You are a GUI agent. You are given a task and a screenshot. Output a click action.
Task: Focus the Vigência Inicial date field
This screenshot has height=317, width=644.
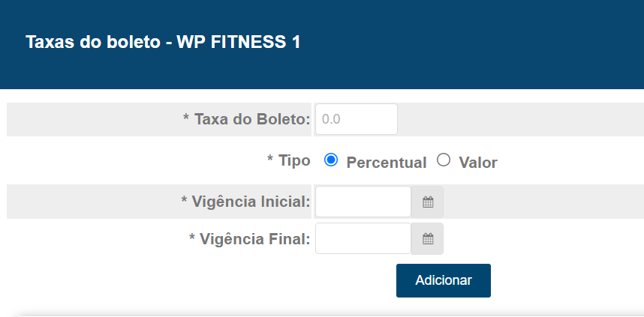click(x=363, y=202)
